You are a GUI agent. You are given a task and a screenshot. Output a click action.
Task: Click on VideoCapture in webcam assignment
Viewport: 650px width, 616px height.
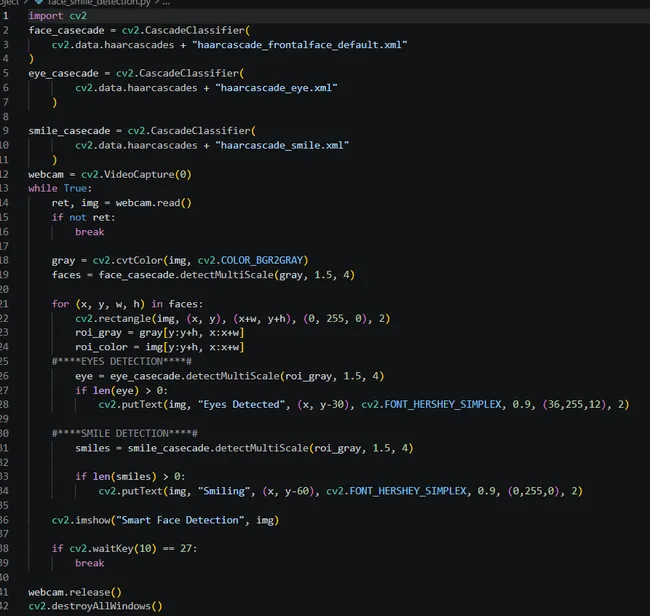[139, 174]
